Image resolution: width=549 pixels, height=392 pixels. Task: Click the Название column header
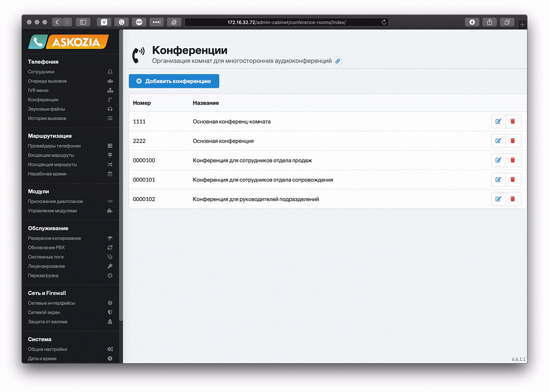point(205,103)
